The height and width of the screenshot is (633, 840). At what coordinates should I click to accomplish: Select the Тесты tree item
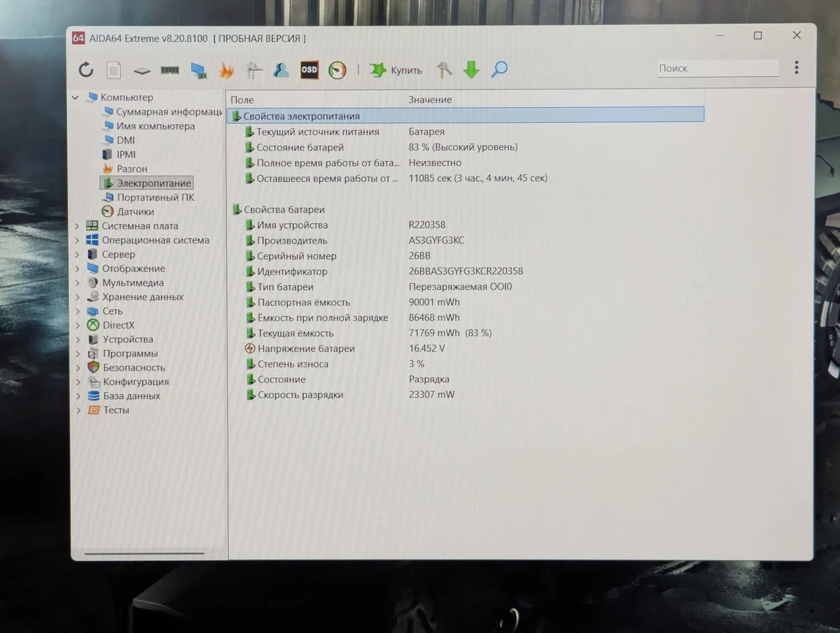[x=109, y=410]
